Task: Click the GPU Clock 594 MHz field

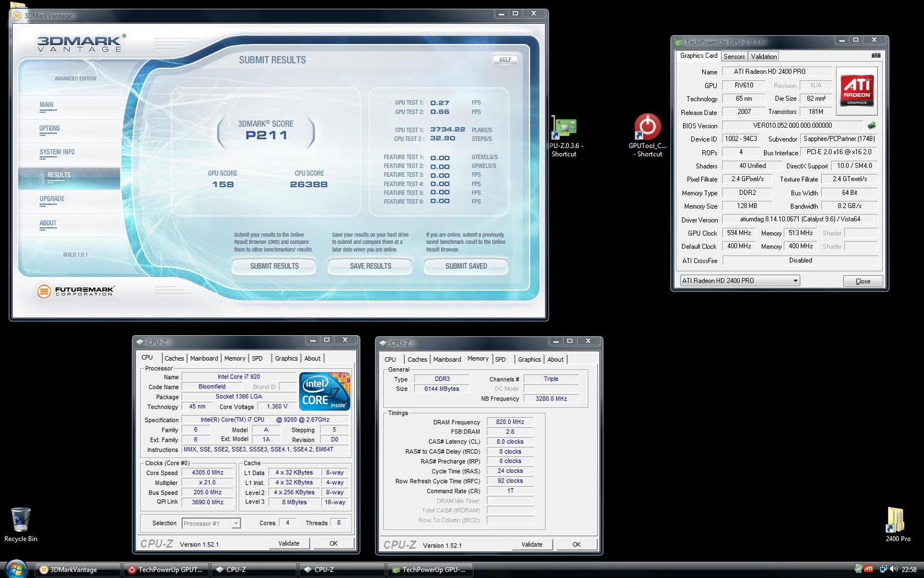Action: point(739,233)
